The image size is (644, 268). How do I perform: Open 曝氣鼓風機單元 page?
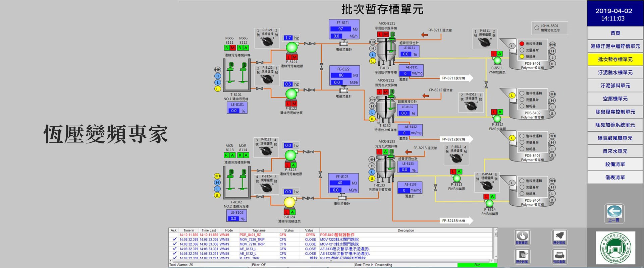[615, 138]
